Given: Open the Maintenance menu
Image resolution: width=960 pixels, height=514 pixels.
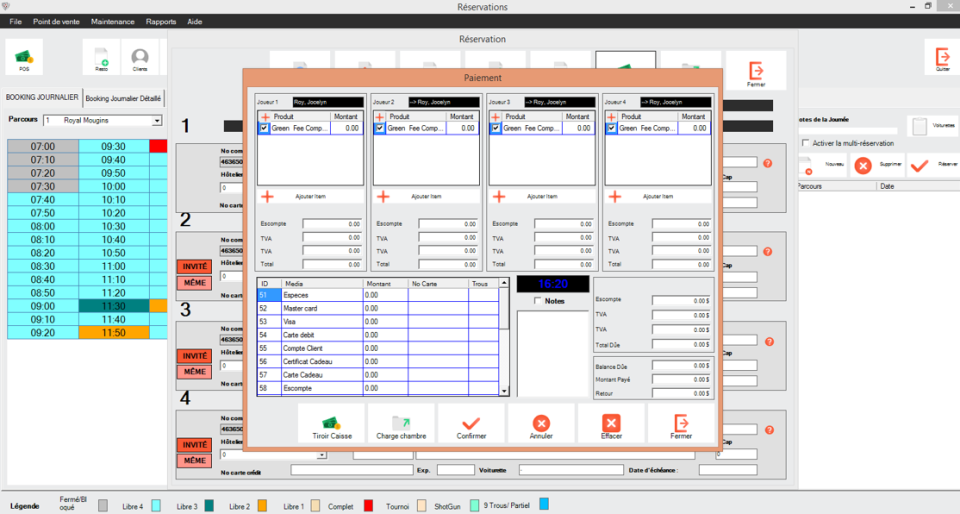Looking at the screenshot, I should tap(112, 21).
